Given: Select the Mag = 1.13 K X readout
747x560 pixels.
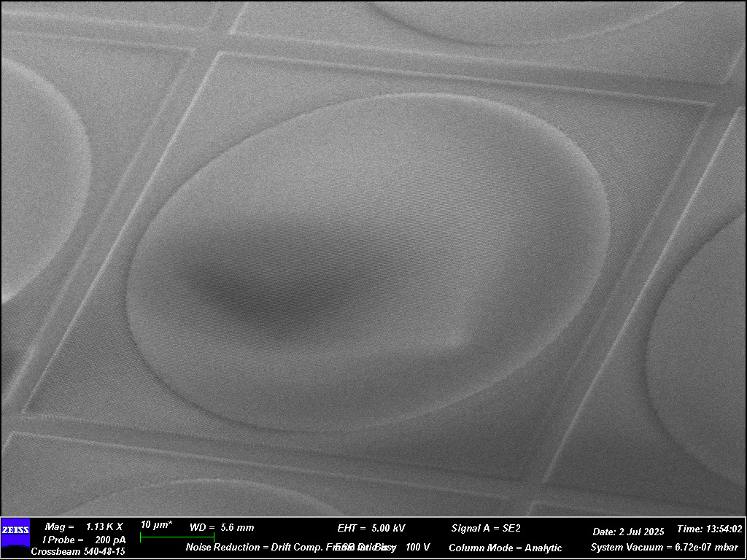Looking at the screenshot, I should pyautogui.click(x=84, y=526).
